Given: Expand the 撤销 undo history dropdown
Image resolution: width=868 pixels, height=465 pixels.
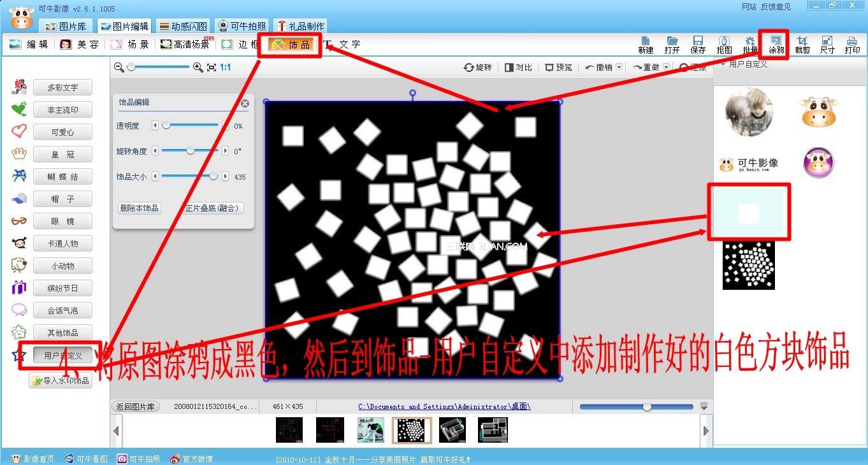Looking at the screenshot, I should (x=619, y=67).
